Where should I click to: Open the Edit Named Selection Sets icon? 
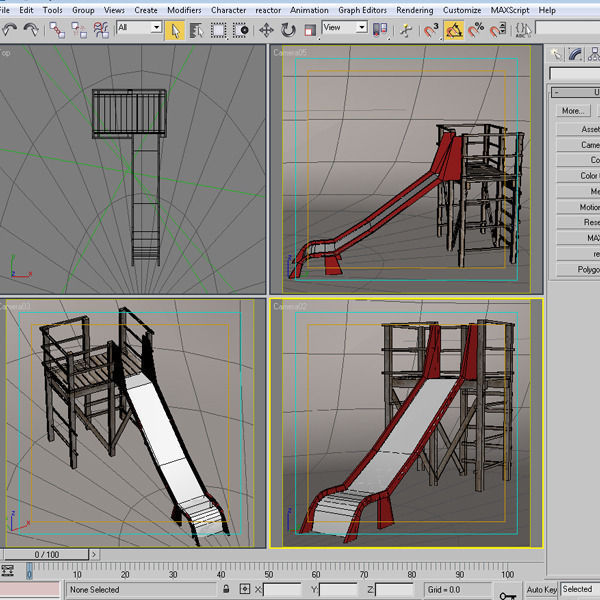pyautogui.click(x=523, y=30)
